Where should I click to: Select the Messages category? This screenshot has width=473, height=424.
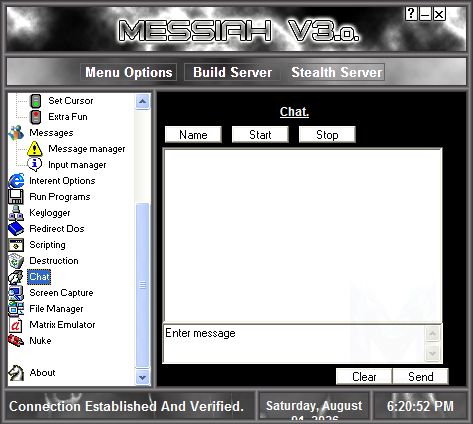51,133
